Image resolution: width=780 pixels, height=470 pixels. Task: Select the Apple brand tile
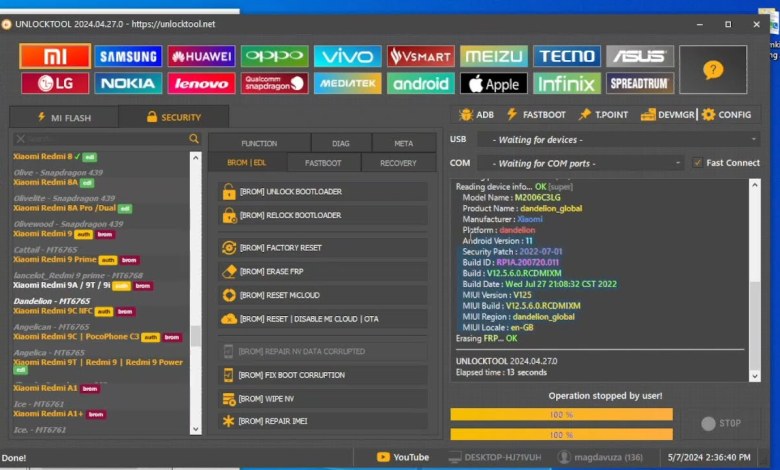point(493,83)
